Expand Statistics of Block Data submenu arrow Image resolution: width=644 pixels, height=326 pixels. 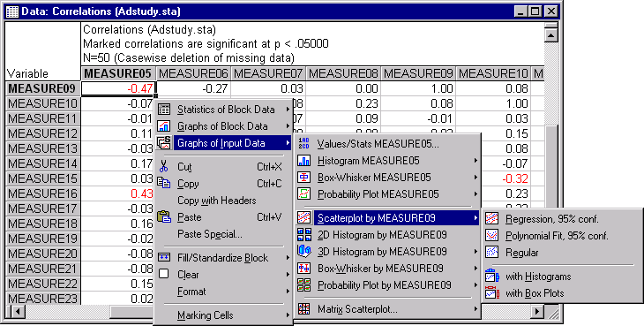[288, 110]
